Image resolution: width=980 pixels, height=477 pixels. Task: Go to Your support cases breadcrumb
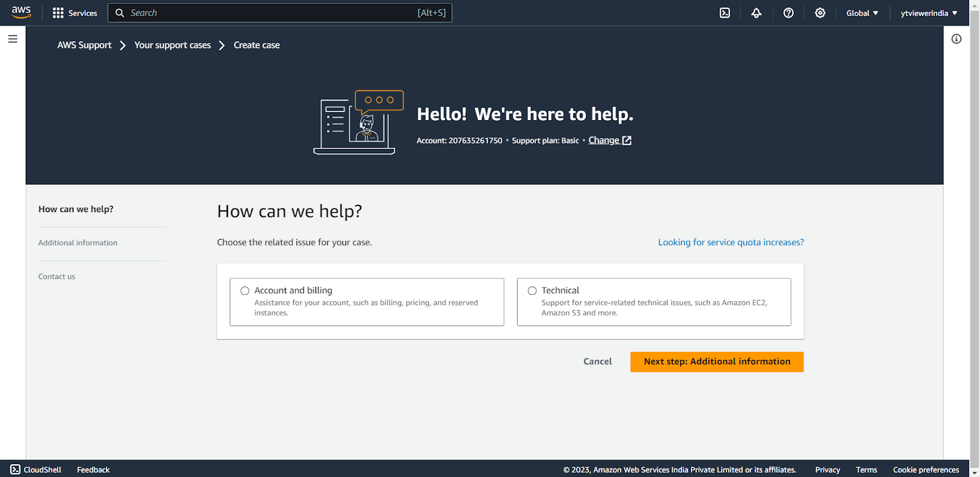coord(173,45)
